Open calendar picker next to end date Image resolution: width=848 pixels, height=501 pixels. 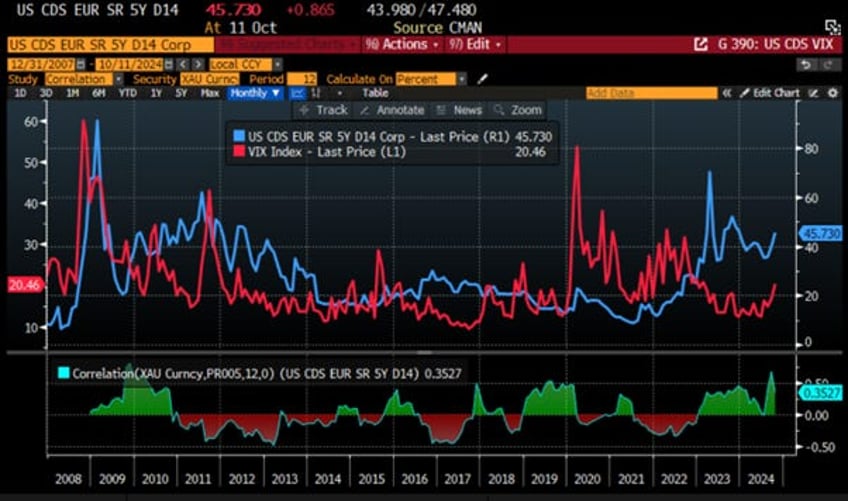[x=169, y=64]
